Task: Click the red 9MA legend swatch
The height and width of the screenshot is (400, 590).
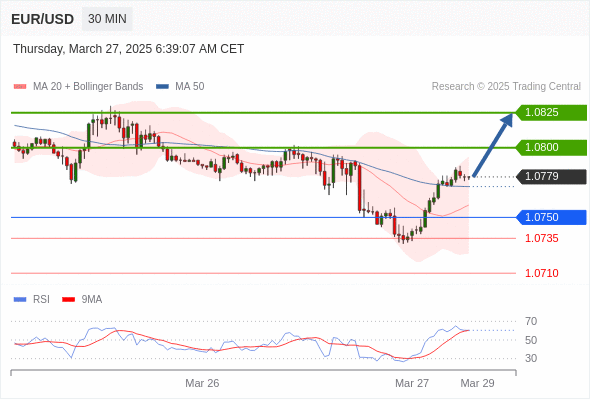Action: pos(68,300)
